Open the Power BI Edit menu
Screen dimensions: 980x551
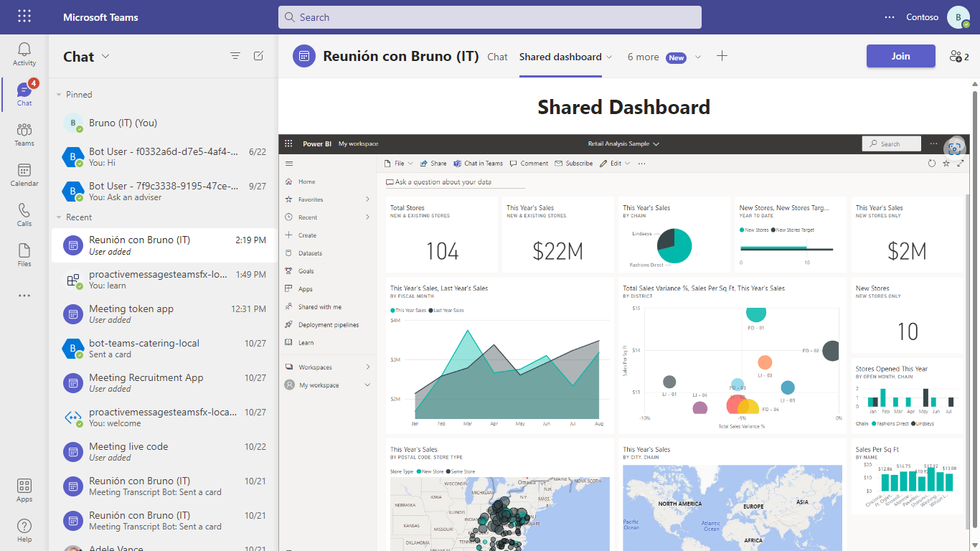(615, 164)
